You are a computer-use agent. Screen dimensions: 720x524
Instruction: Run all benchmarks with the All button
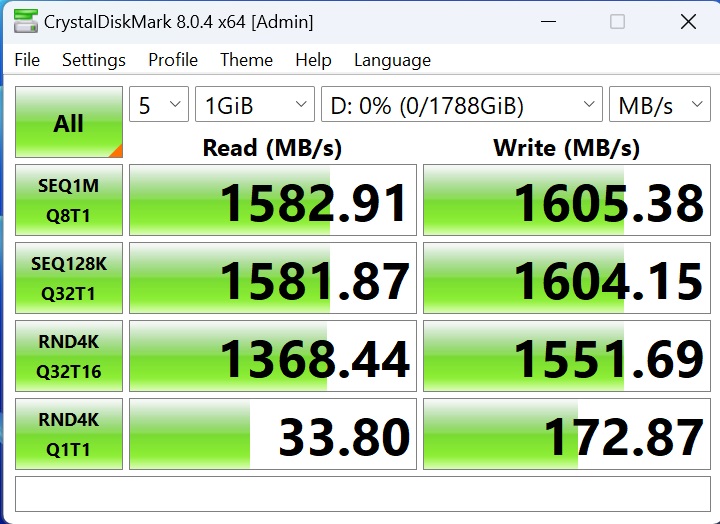(x=69, y=123)
